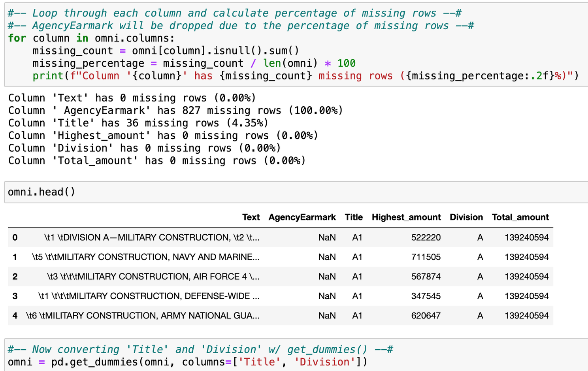This screenshot has width=588, height=371.
Task: Click the output line for 'AgencyEarmark' missing rows
Action: click(x=175, y=111)
